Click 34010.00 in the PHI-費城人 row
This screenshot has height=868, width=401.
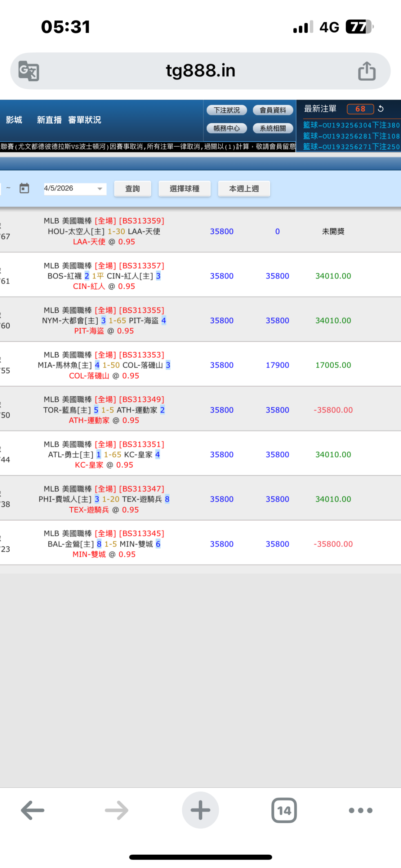pos(333,499)
